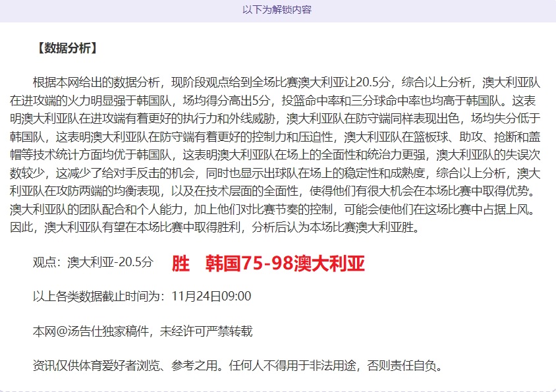Screen dimensions: 556x392
Task: Click the copyright line 本网@汤告仕独家稿件
Action: click(142, 331)
